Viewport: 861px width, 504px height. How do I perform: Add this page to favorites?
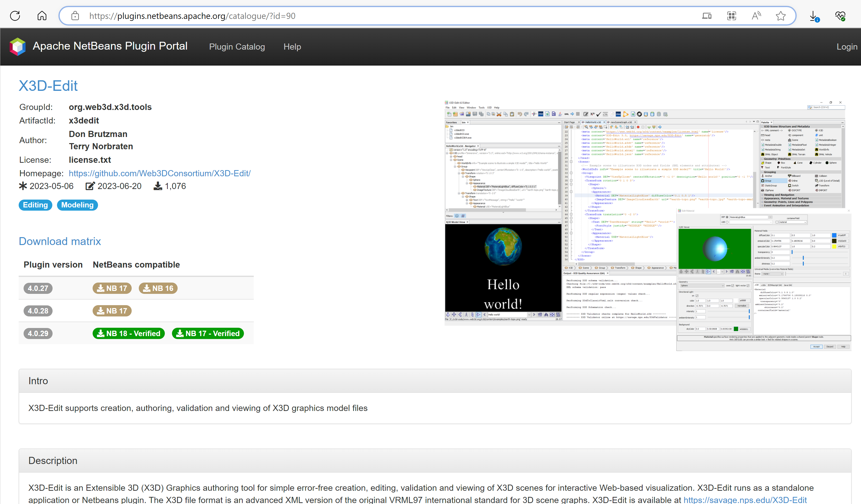click(x=781, y=16)
